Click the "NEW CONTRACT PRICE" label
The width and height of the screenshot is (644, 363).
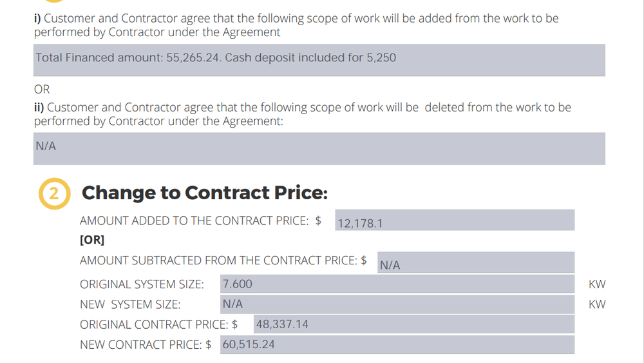(x=141, y=345)
